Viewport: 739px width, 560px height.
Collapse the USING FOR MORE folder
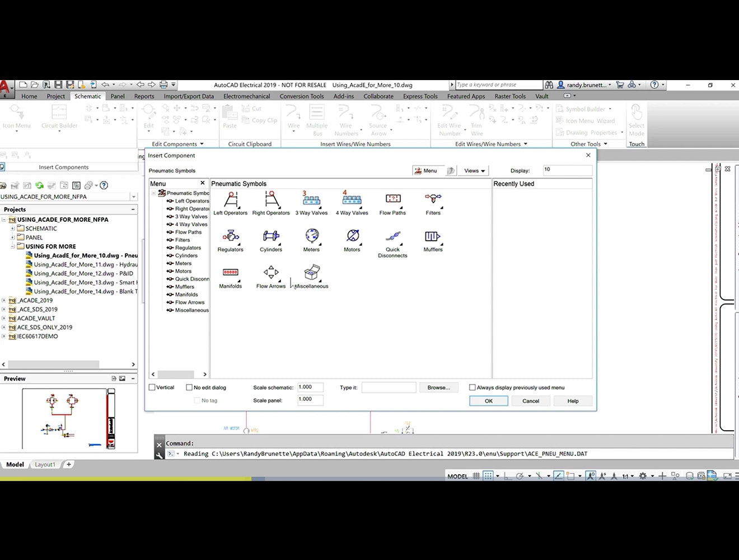pos(12,246)
